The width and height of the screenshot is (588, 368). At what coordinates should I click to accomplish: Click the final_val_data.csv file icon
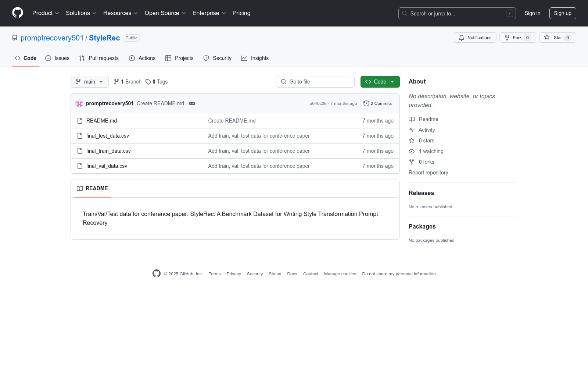point(80,166)
